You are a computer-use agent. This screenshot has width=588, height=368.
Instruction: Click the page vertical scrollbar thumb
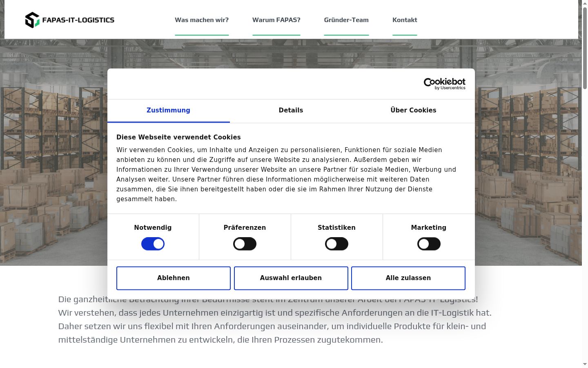585,48
